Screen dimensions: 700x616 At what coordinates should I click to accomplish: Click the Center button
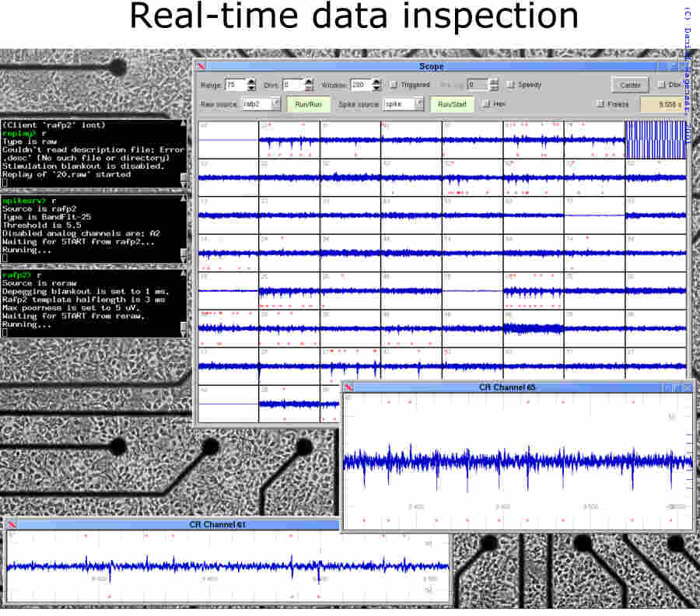click(x=630, y=85)
